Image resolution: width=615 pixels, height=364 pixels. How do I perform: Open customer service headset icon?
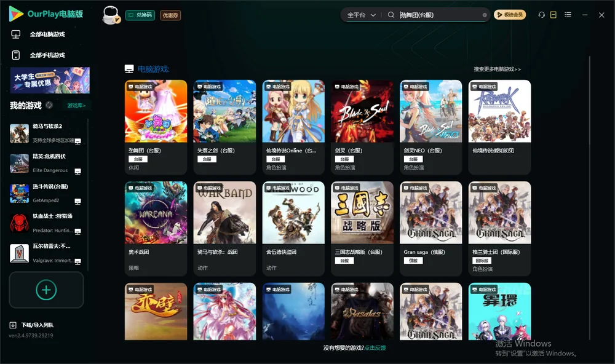pos(542,15)
